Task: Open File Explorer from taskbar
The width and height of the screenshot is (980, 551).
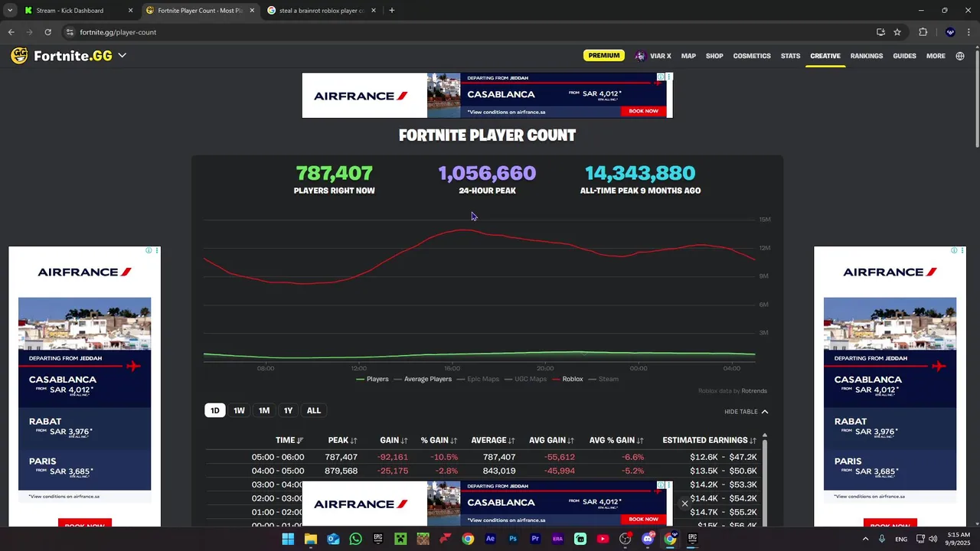Action: point(310,539)
